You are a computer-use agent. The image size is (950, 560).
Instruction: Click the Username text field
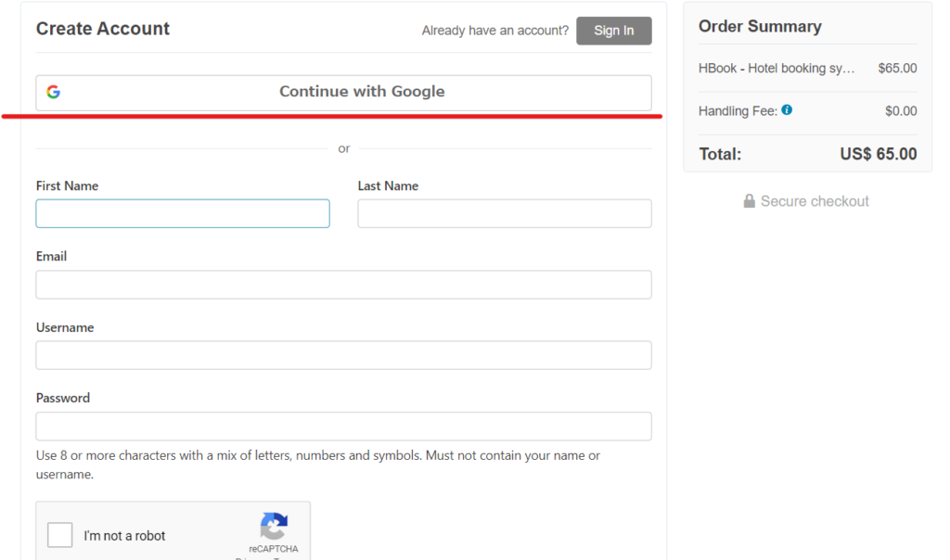343,355
